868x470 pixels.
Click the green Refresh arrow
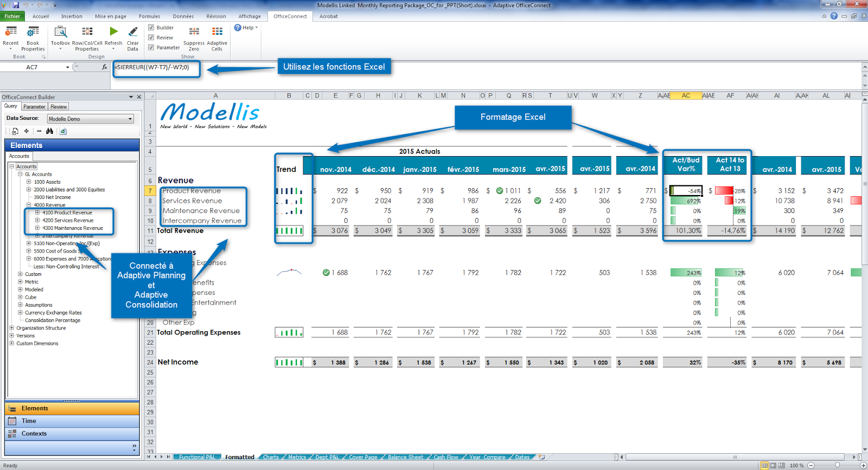[113, 31]
